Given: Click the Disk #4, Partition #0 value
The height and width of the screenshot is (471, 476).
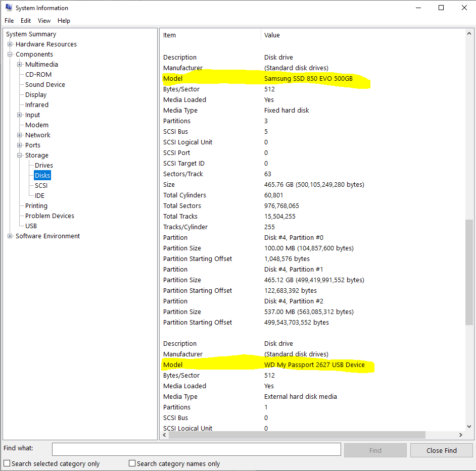Looking at the screenshot, I should [294, 238].
